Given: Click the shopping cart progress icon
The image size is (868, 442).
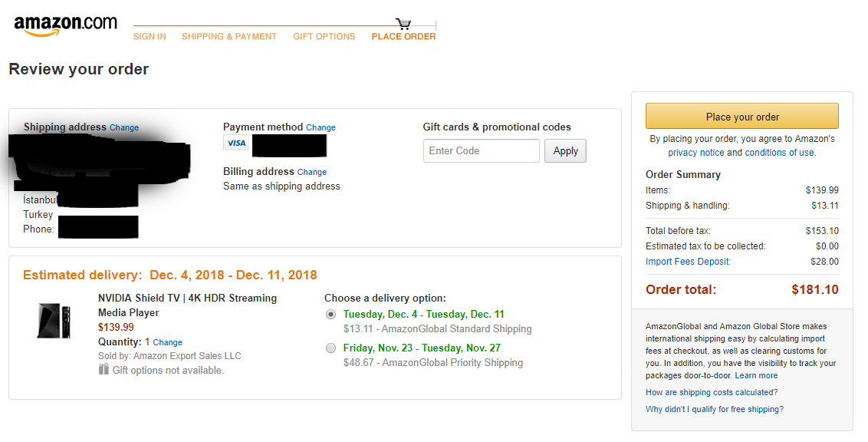Looking at the screenshot, I should tap(403, 24).
